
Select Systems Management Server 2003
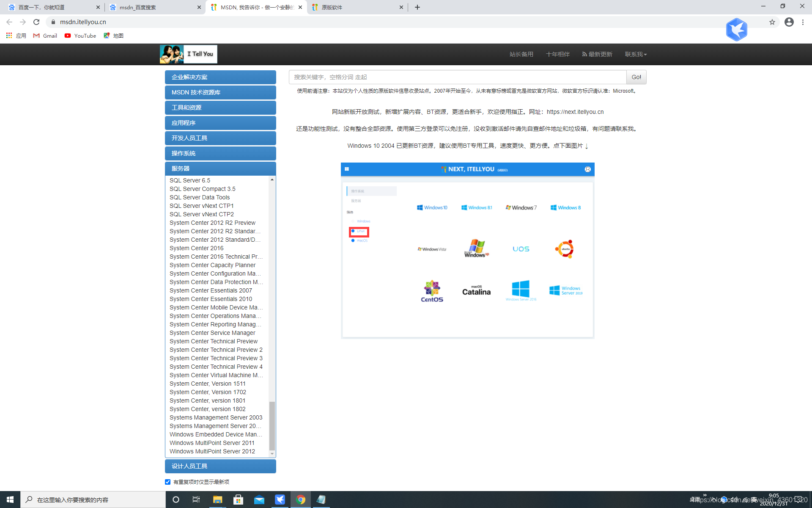(x=216, y=417)
